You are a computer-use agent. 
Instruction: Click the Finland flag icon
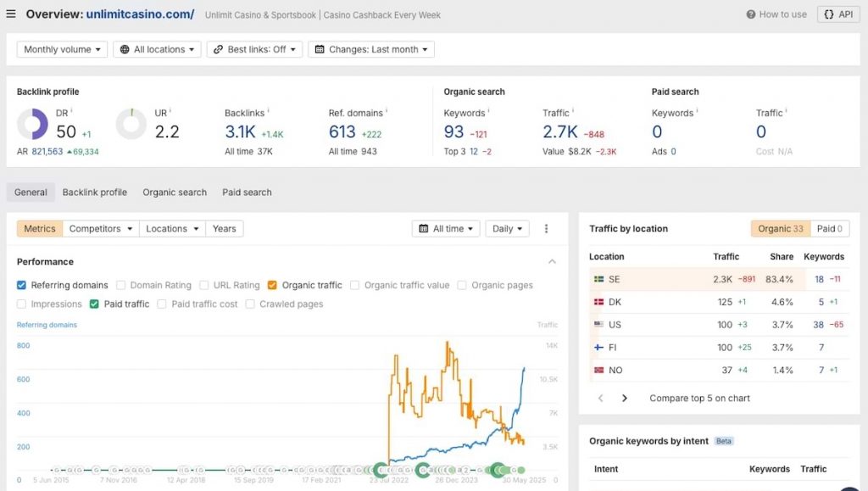(x=599, y=347)
